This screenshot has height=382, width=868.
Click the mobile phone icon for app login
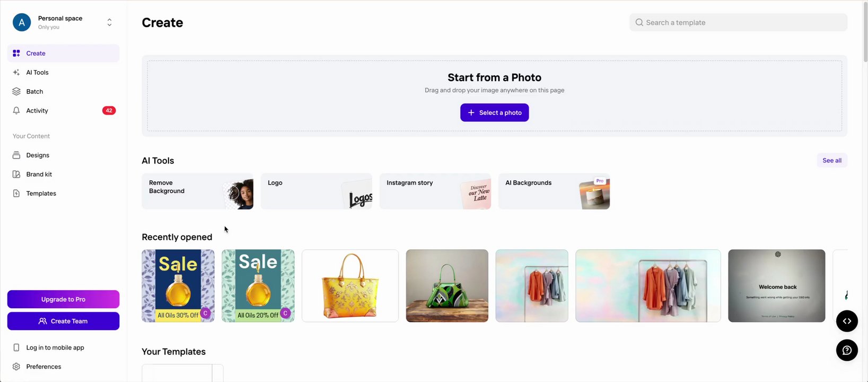tap(16, 348)
